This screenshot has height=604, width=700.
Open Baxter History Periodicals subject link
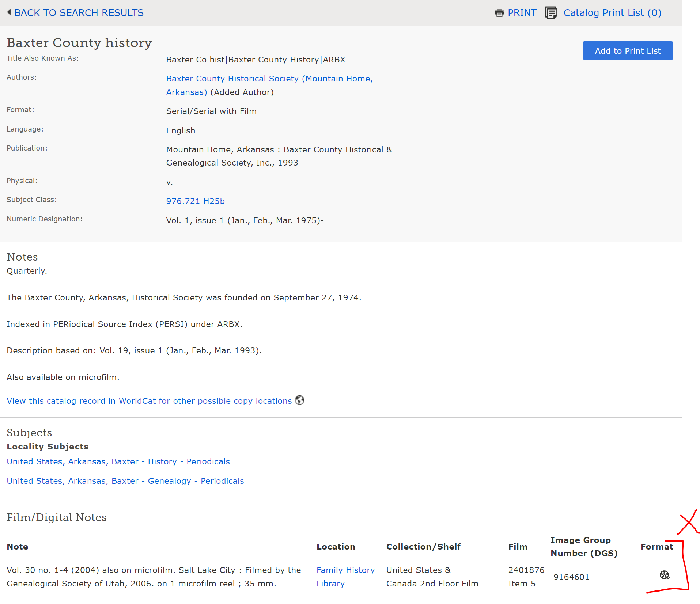tap(118, 461)
